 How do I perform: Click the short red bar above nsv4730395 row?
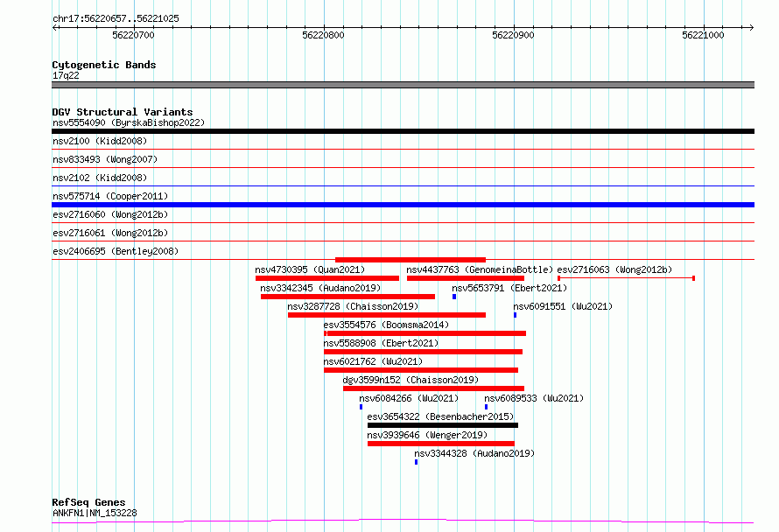tap(411, 260)
